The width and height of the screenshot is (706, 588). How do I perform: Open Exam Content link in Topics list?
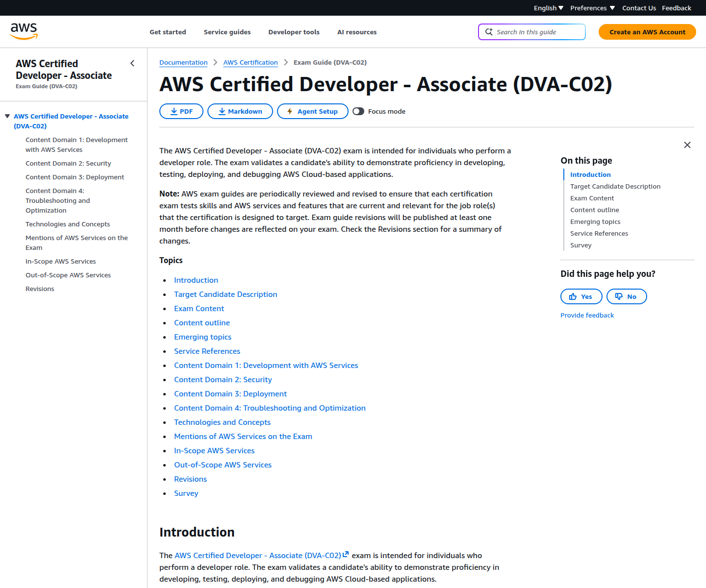199,308
